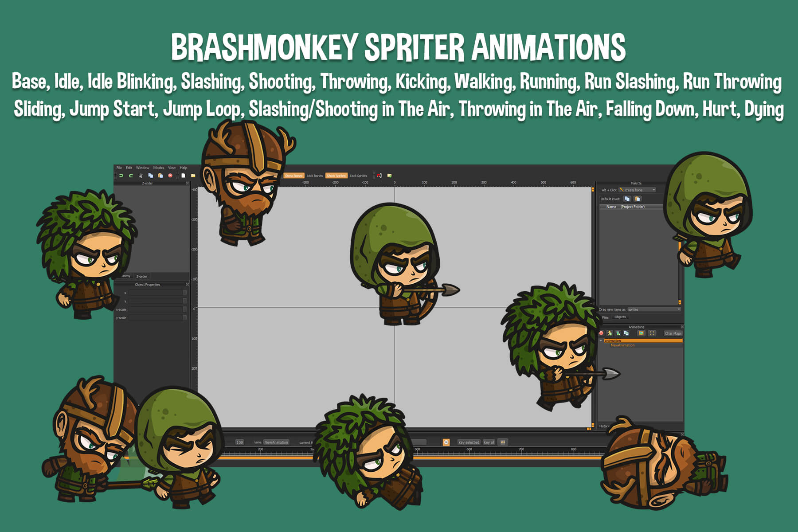
Task: Open the Alt + Click create bone dropdown
Action: click(654, 190)
